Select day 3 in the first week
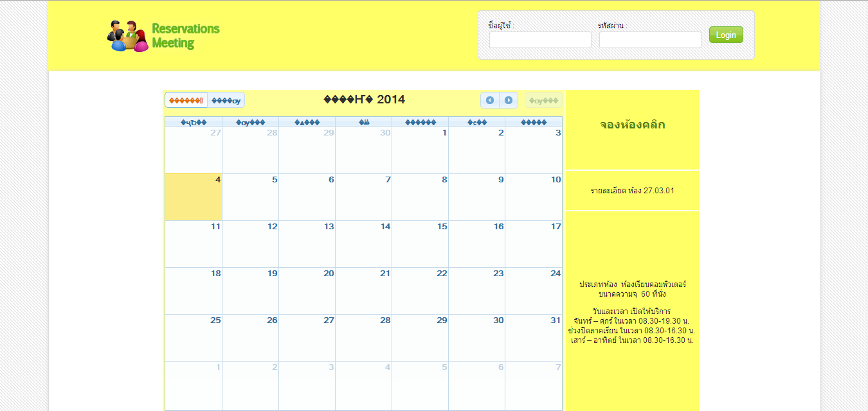Screen dimensions: 868x411 coord(534,150)
